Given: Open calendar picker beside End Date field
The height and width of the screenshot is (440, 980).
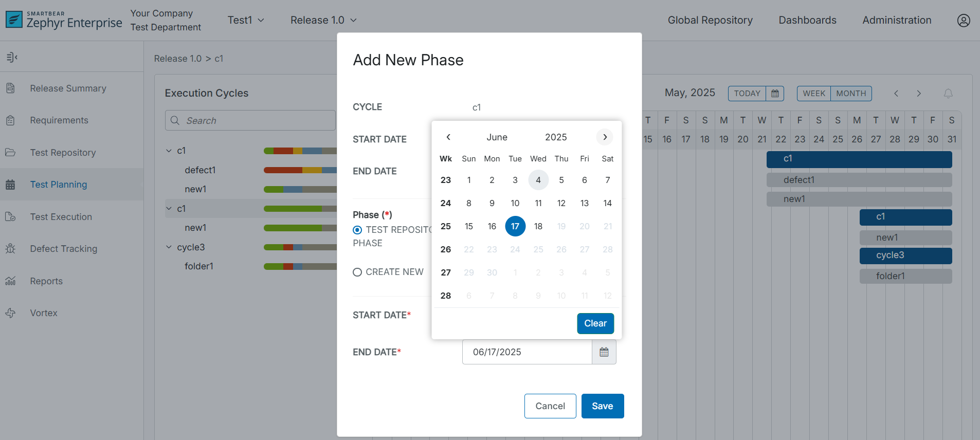Looking at the screenshot, I should 604,352.
